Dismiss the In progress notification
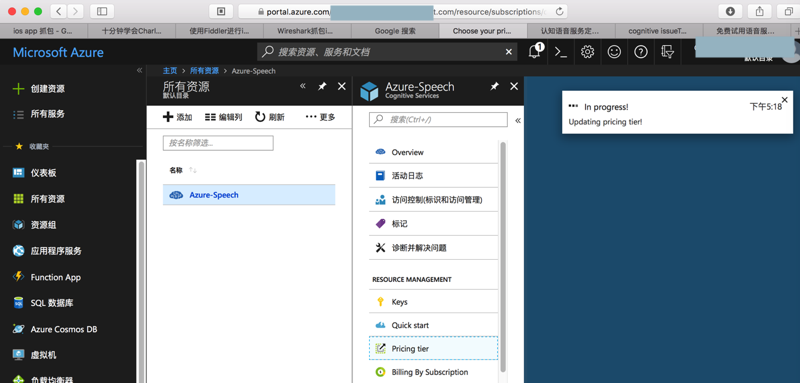 785,99
